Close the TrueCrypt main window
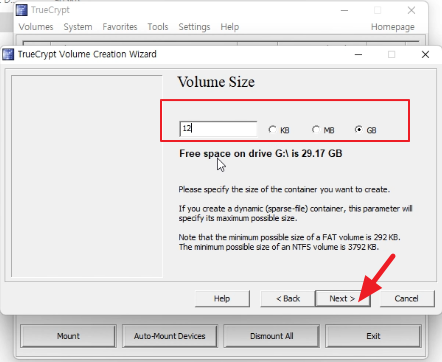 pos(411,10)
